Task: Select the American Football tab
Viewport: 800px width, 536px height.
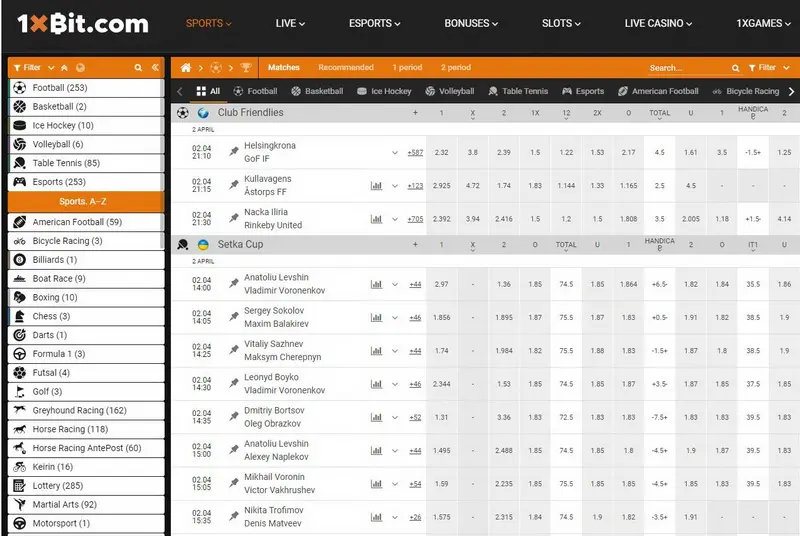Action: [x=658, y=91]
